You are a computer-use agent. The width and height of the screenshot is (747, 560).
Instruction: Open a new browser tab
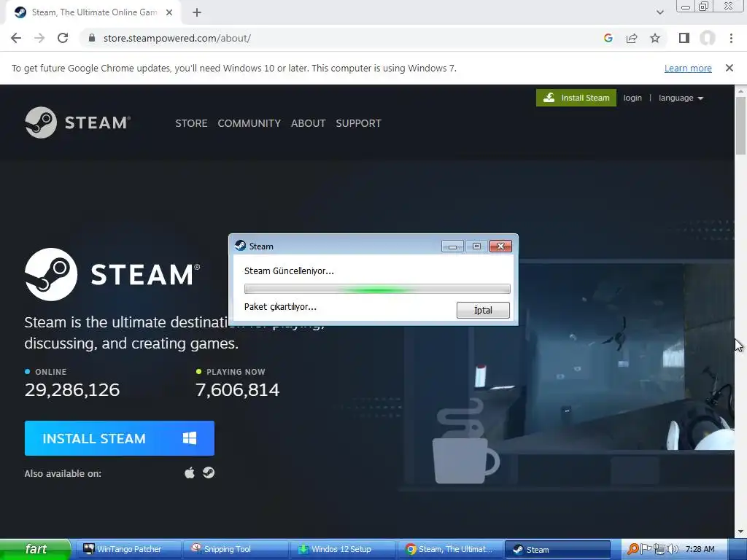click(197, 12)
